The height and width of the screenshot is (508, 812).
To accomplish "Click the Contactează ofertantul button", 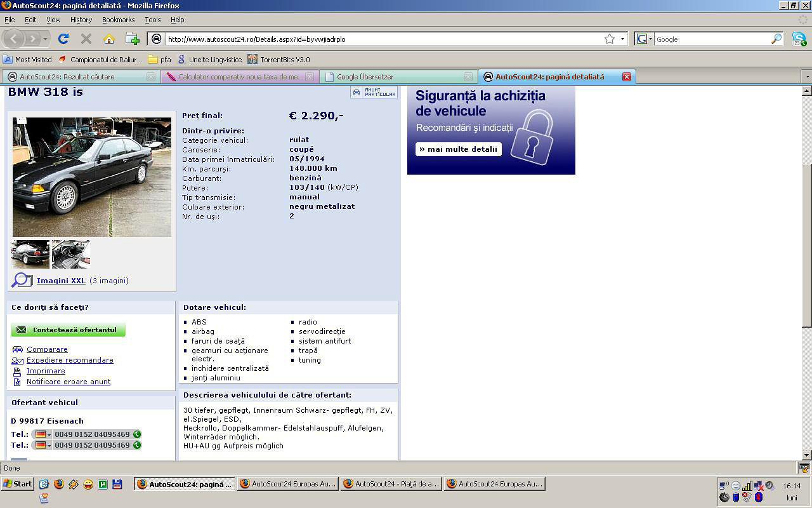I will [x=69, y=330].
